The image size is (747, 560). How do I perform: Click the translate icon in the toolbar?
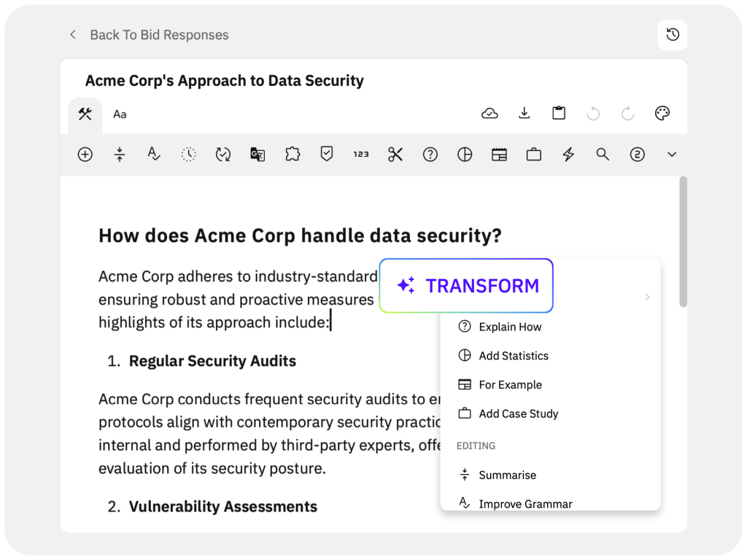pos(258,155)
